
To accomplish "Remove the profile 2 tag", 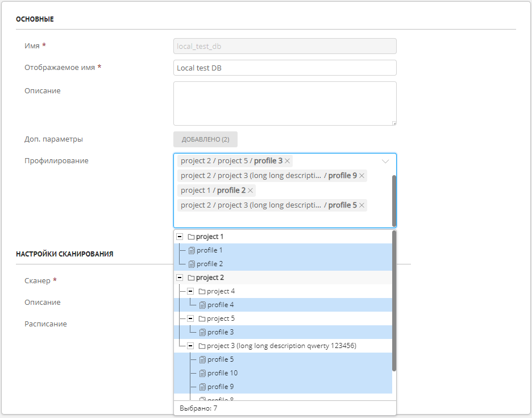I will click(251, 191).
